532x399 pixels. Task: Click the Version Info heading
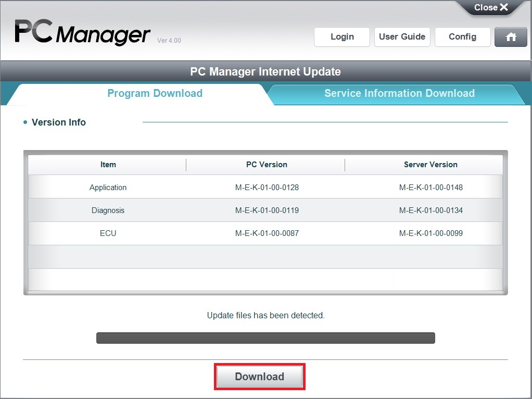(58, 122)
